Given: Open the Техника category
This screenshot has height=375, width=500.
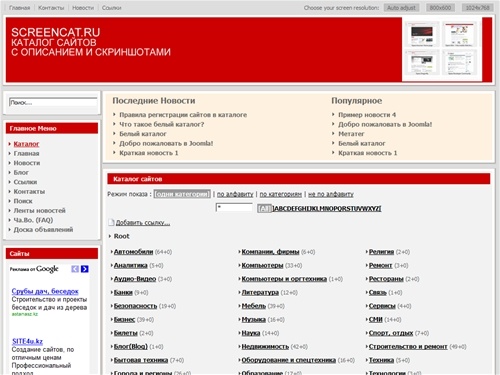Looking at the screenshot, I should (x=381, y=360).
